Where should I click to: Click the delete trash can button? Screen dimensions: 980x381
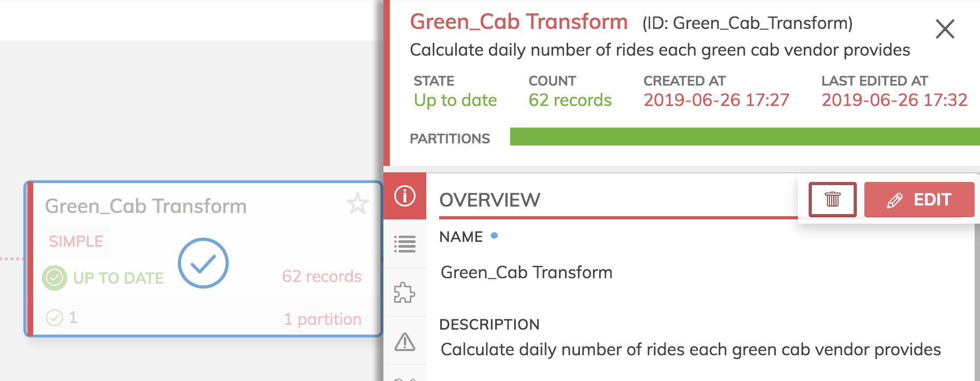[832, 200]
